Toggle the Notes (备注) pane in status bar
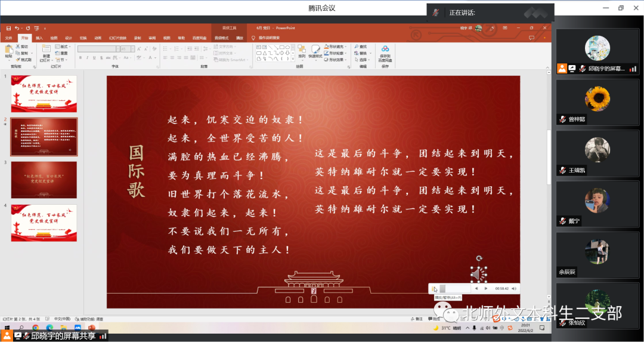The height and width of the screenshot is (342, 644). coord(416,319)
